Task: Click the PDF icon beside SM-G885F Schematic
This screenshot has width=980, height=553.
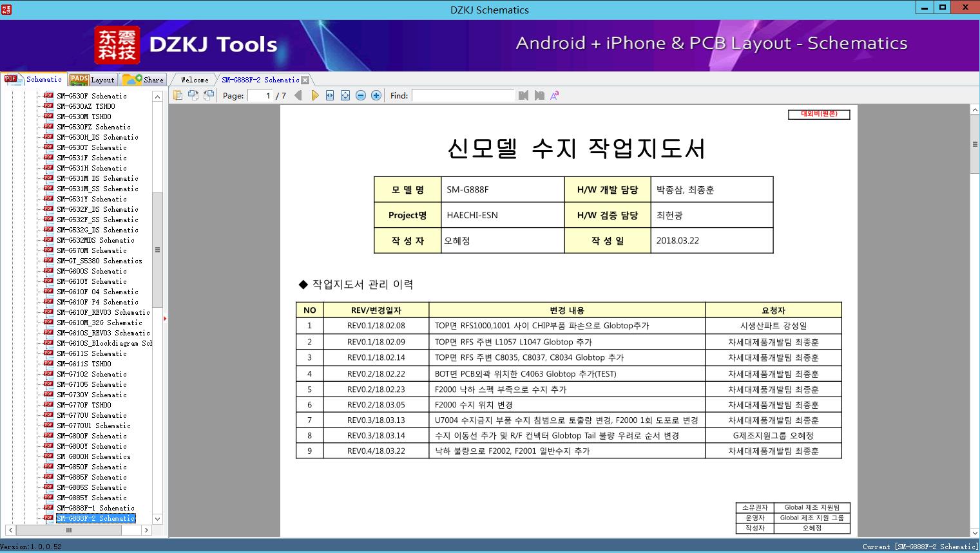Action: [x=48, y=476]
